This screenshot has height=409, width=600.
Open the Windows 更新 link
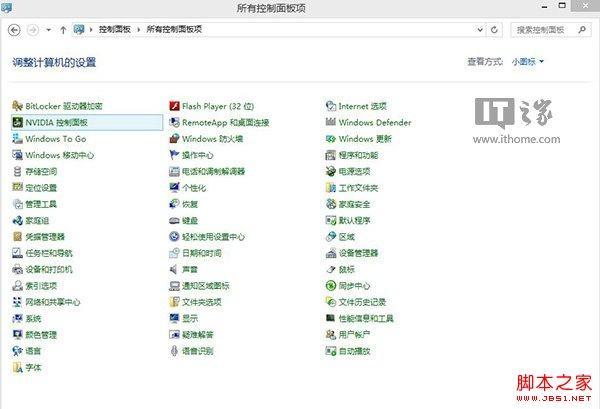(x=365, y=139)
